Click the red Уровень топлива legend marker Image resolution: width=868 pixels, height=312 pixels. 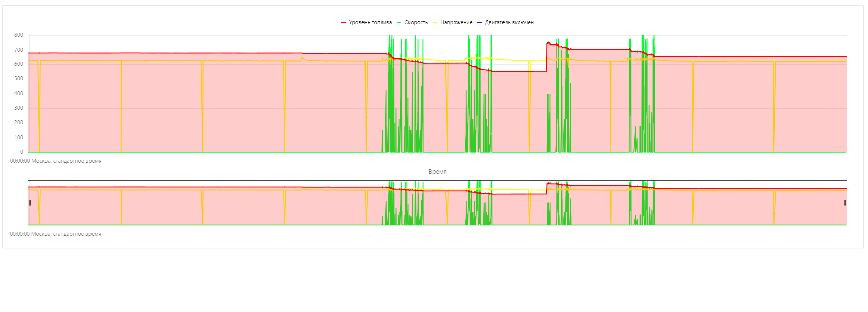coord(343,23)
